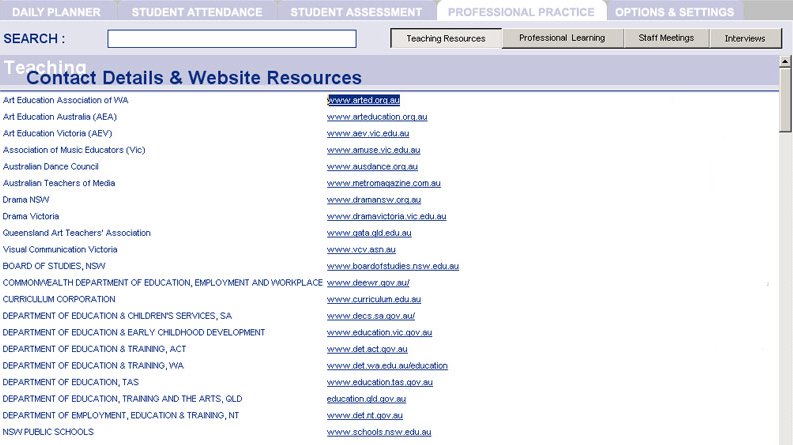Open www.arted.org.au link
Screen dimensions: 793x445
[364, 100]
